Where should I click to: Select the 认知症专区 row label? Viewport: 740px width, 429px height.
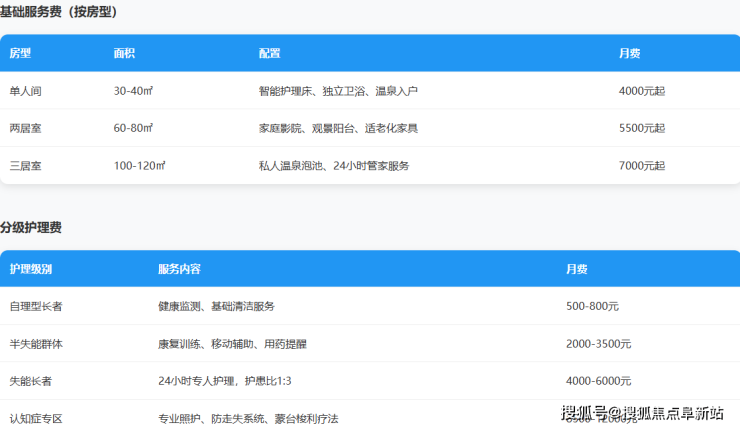[x=35, y=418]
